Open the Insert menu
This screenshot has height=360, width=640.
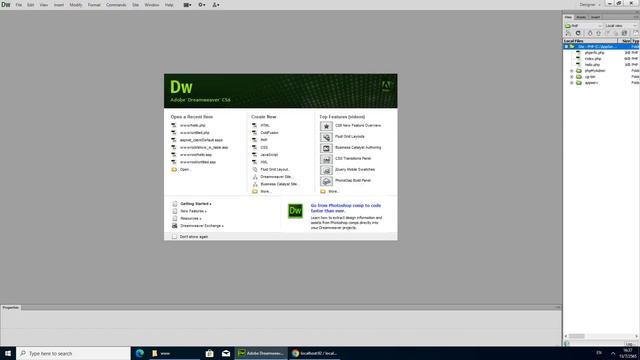[59, 5]
